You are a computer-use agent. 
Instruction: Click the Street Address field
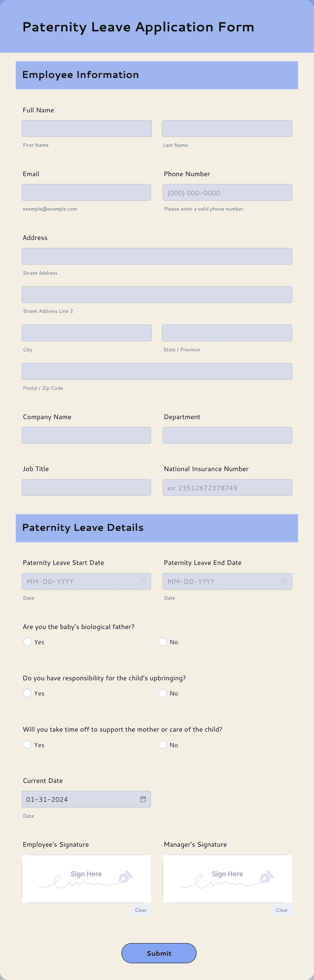(x=156, y=256)
